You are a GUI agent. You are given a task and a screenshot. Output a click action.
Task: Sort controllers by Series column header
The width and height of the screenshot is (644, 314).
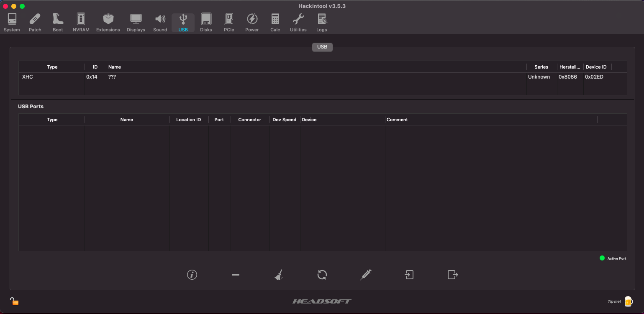tap(541, 67)
